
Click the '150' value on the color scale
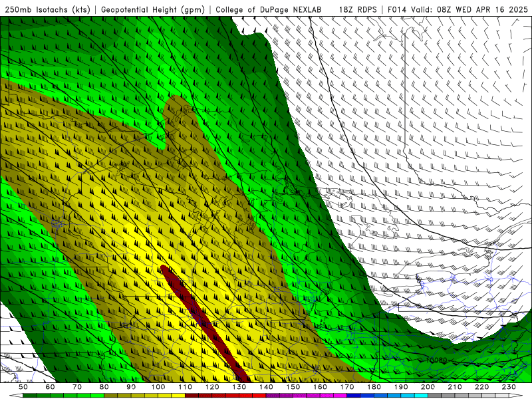(293, 387)
